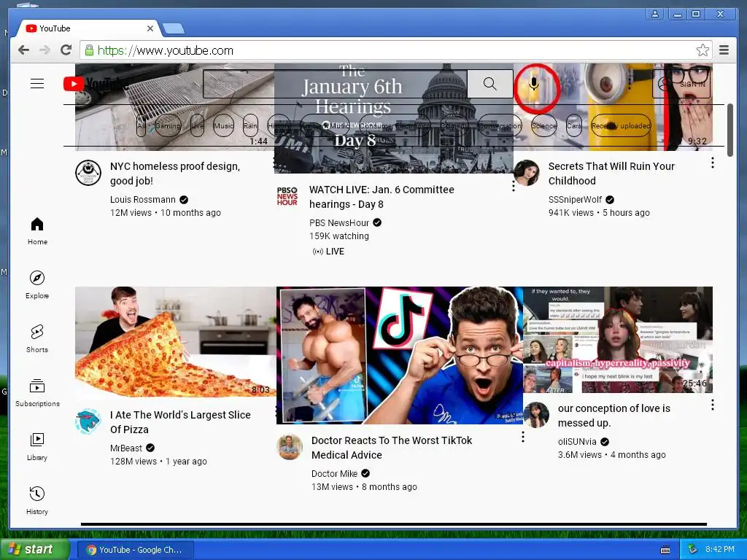This screenshot has width=747, height=560.
Task: Open Subscriptions in the sidebar
Action: point(37,393)
